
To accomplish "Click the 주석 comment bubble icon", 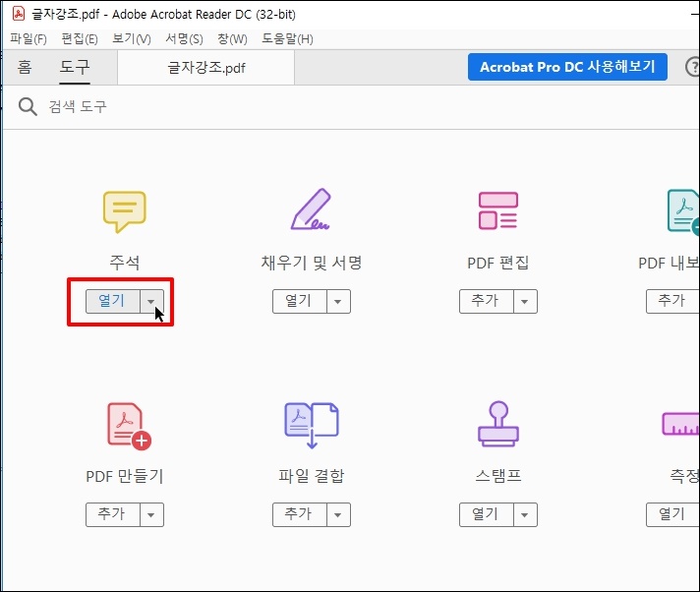I will coord(125,212).
